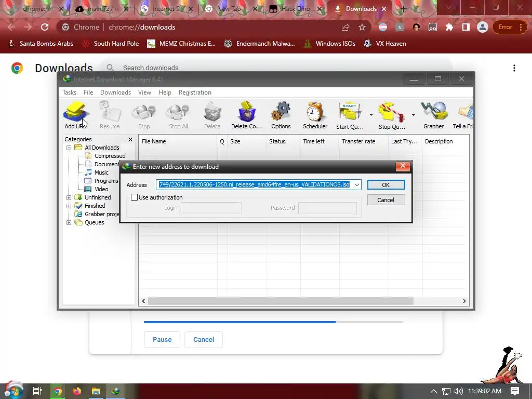
Task: Click the Stop Queue icon
Action: 392,115
